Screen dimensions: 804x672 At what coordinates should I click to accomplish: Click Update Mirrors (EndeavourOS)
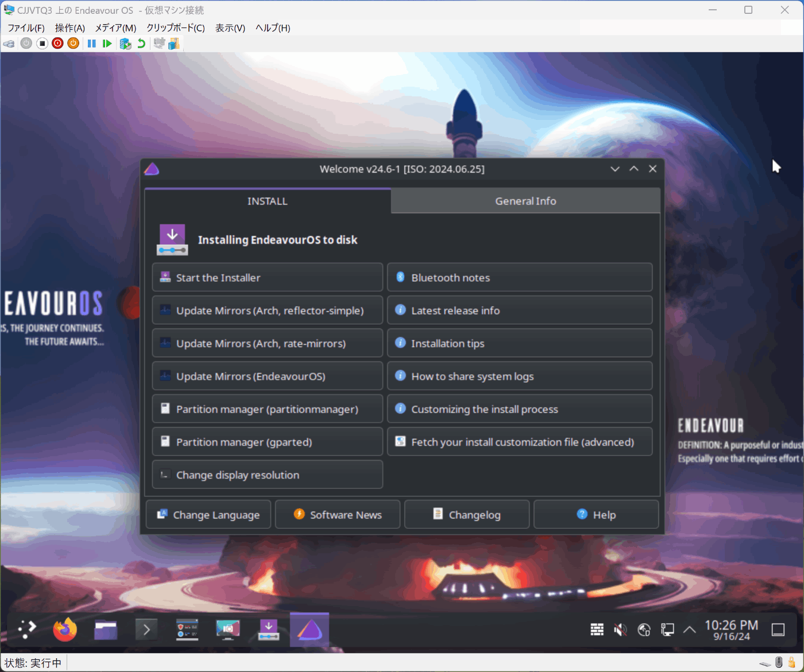pyautogui.click(x=268, y=376)
